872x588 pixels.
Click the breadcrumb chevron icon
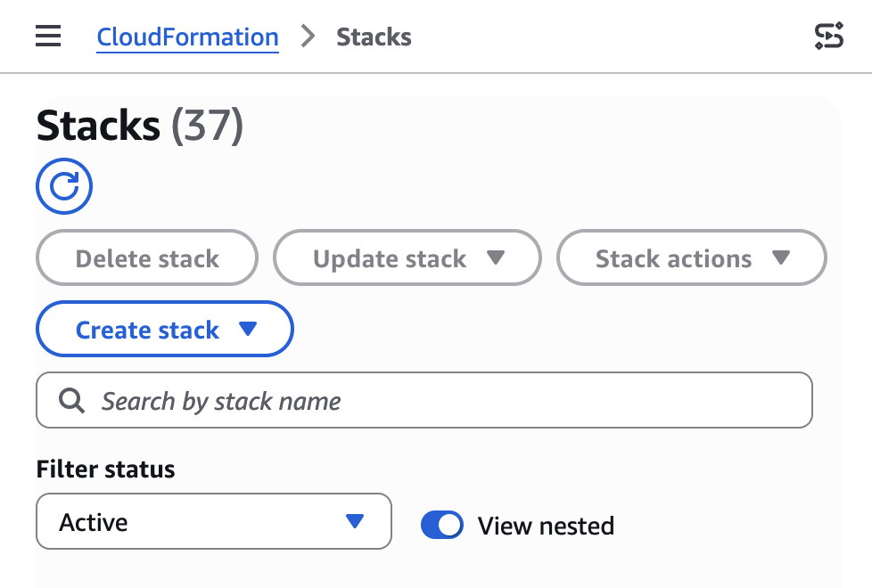click(x=307, y=37)
